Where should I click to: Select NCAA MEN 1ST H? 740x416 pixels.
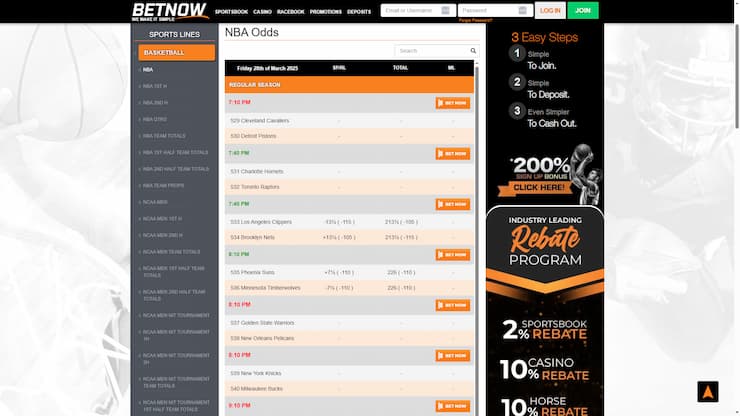tap(162, 219)
